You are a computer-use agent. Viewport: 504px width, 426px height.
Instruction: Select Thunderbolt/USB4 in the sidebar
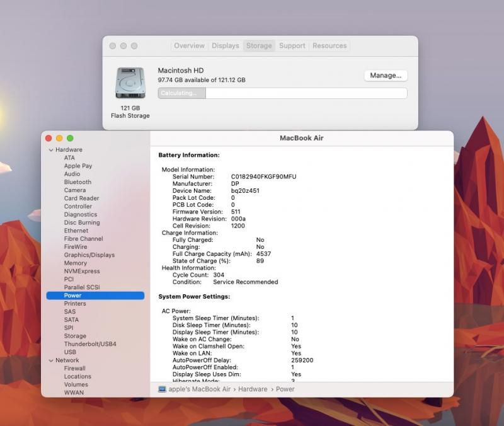(x=90, y=344)
